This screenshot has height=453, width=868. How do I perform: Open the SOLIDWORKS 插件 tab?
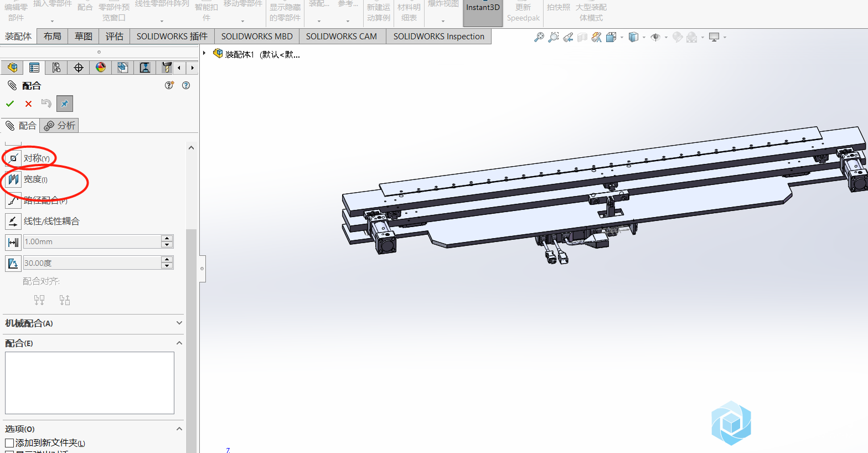[x=172, y=37]
